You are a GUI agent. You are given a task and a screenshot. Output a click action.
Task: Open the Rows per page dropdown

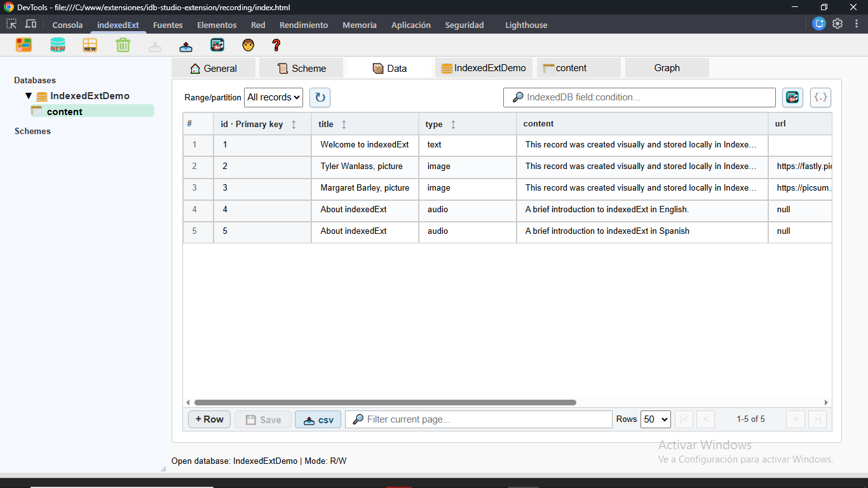[x=656, y=419]
